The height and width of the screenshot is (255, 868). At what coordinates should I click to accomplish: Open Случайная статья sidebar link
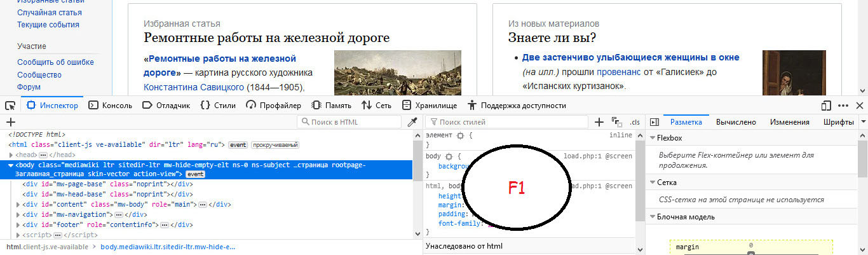click(50, 12)
